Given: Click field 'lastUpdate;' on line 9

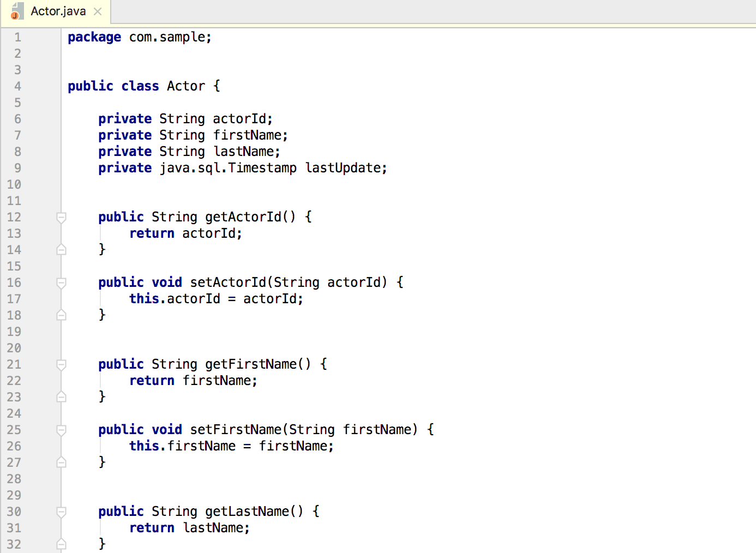Looking at the screenshot, I should (346, 169).
